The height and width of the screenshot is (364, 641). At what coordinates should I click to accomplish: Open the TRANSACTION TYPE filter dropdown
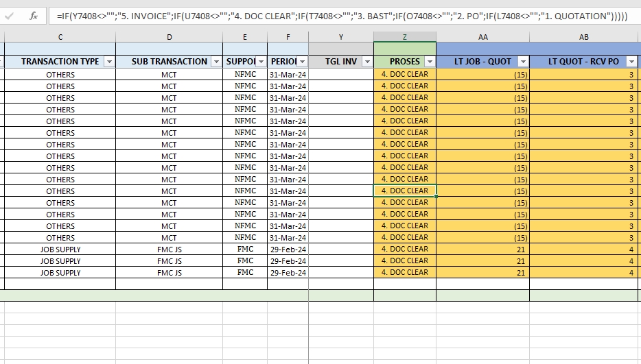[109, 62]
